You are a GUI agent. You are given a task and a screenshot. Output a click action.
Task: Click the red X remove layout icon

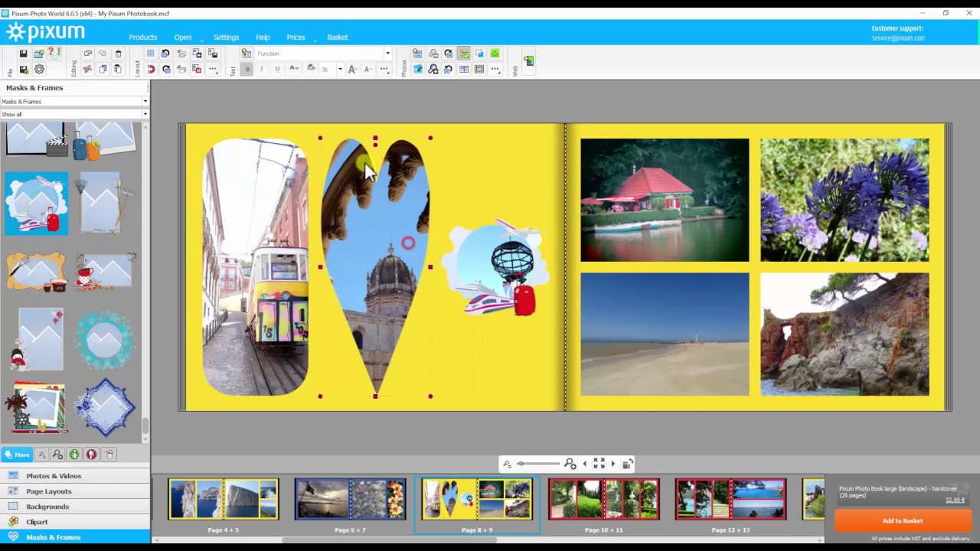tap(197, 70)
